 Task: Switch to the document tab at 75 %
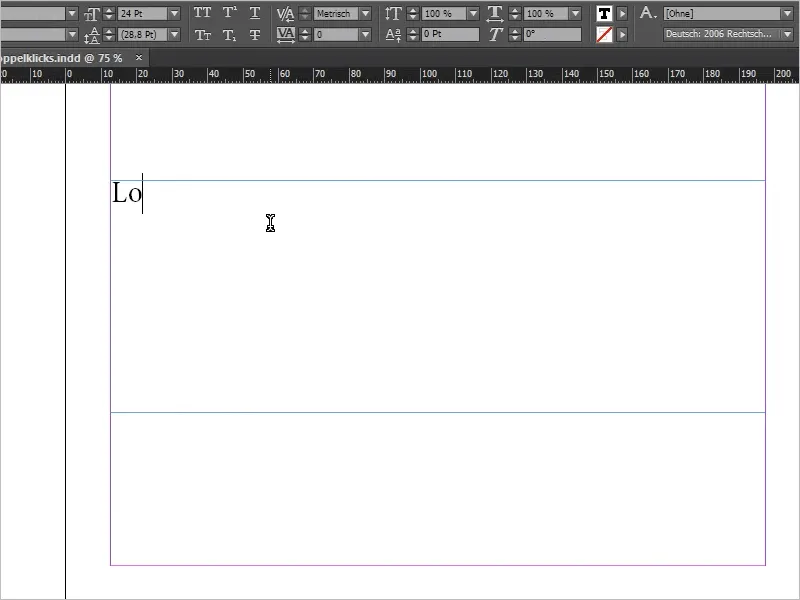point(64,58)
